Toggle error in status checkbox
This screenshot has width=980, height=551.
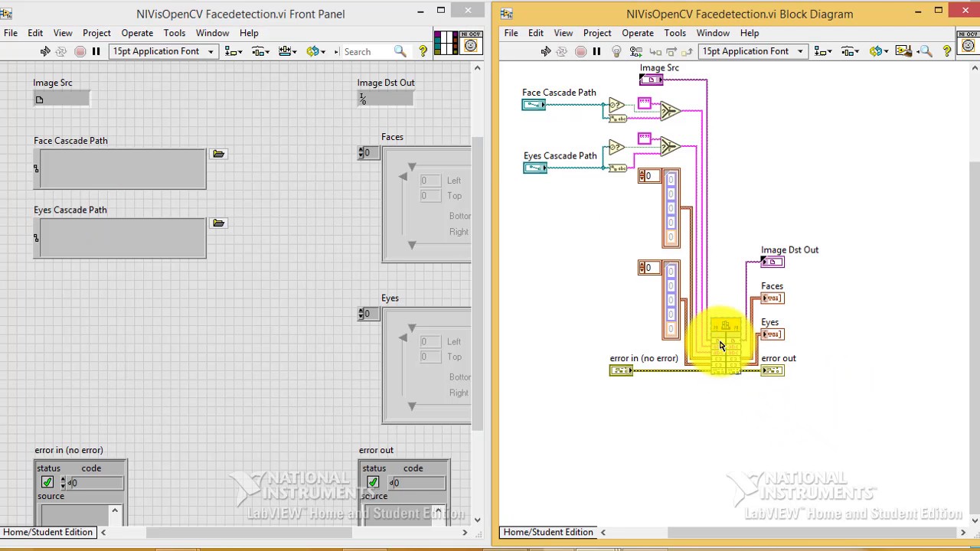click(x=47, y=482)
